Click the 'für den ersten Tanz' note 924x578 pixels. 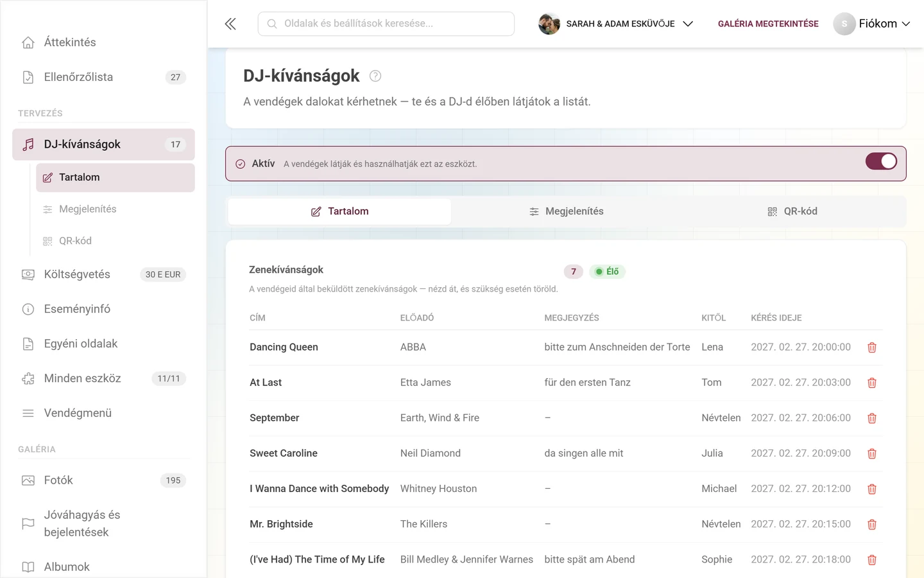click(587, 382)
